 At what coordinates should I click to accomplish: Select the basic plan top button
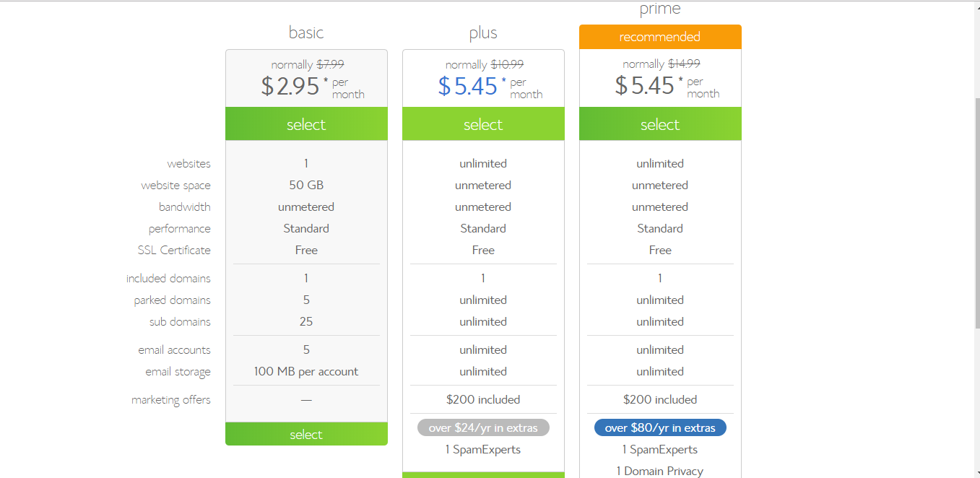[306, 123]
